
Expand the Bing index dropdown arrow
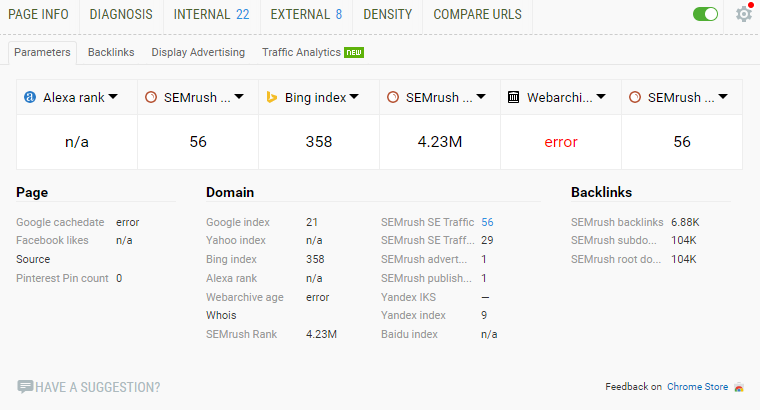(354, 97)
